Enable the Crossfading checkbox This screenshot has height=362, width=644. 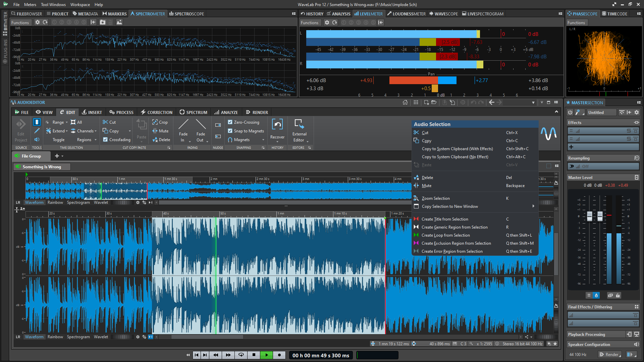(x=105, y=140)
